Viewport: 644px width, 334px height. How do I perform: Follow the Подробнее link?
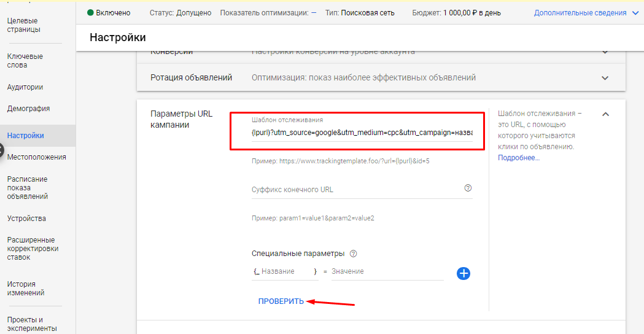pos(519,158)
